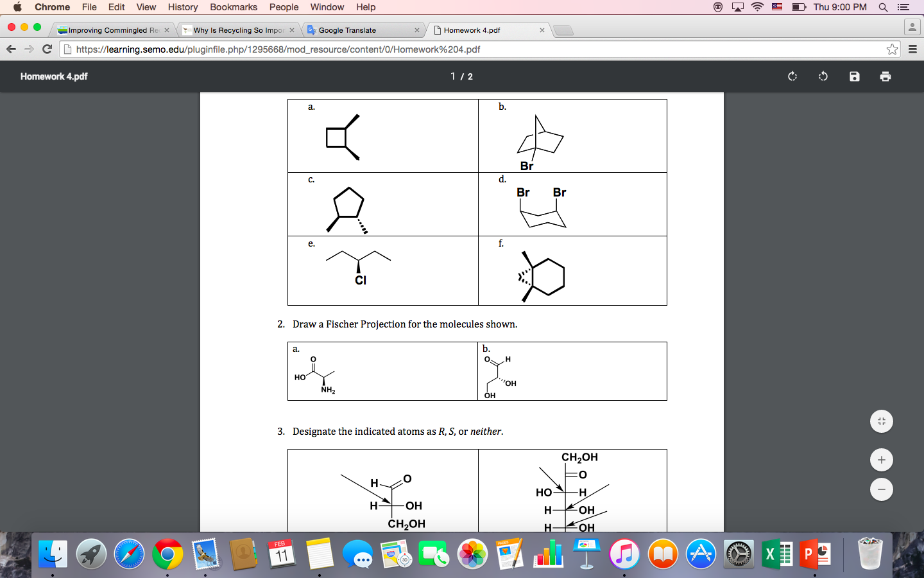Open Spotlight search in menu bar
Screen dimensions: 924x578
(x=883, y=7)
